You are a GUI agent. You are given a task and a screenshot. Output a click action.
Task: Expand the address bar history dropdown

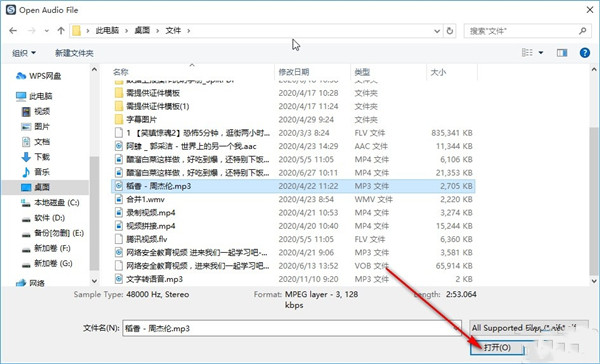[x=437, y=31]
